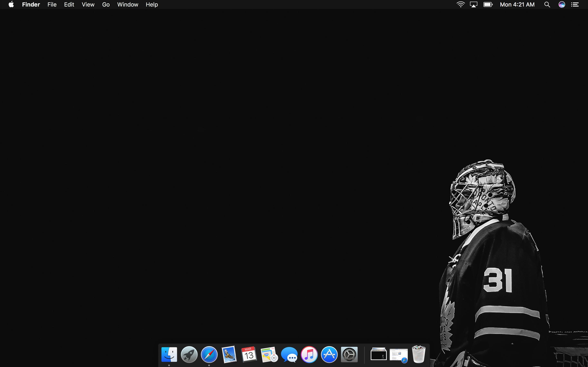588x367 pixels.
Task: Open System Preferences gear icon
Action: (349, 355)
